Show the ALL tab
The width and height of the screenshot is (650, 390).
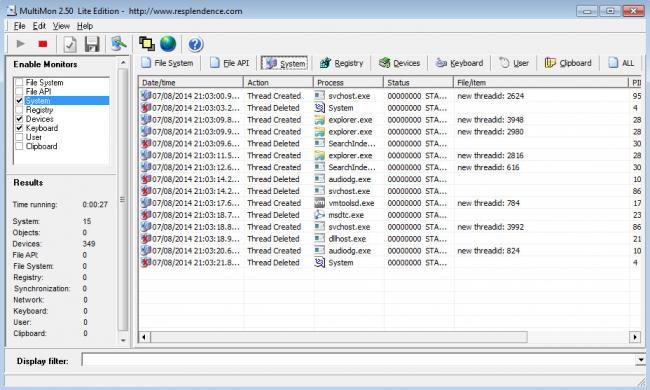(621, 63)
